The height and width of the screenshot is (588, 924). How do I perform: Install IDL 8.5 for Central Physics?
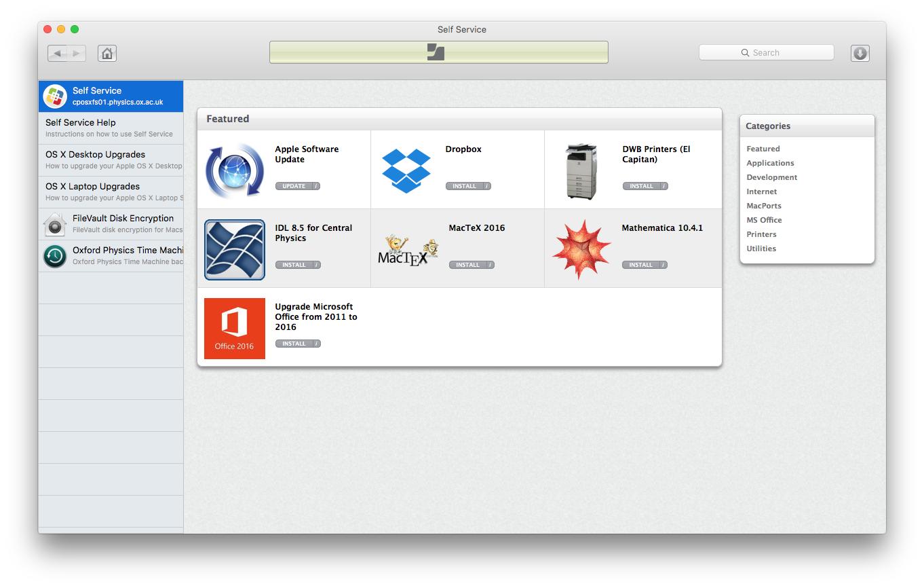pos(294,265)
